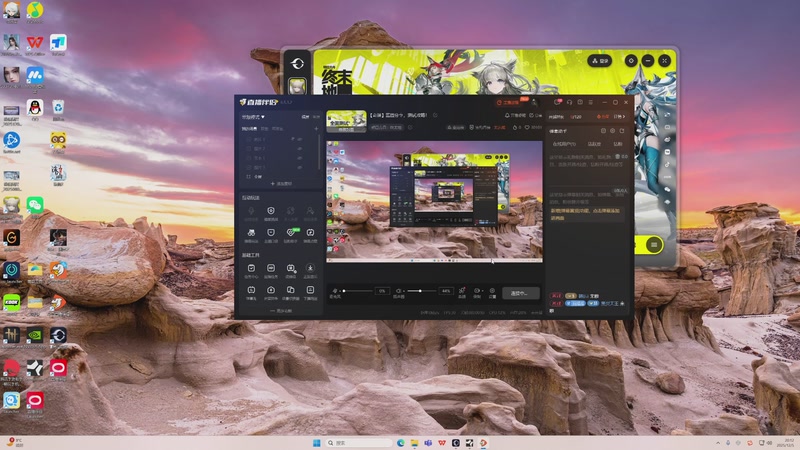Screen dimensions: 800x450
Task: Open the first icon in interactive play row two
Action: click(251, 233)
